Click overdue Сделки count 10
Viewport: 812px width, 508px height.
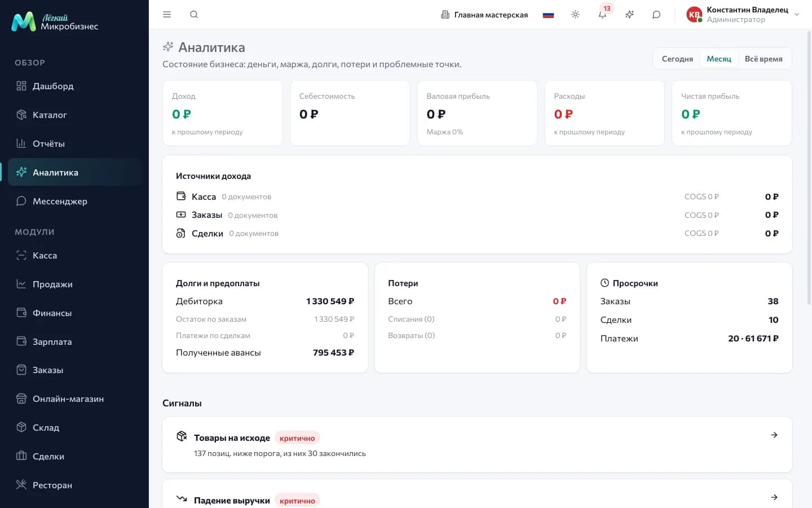(x=774, y=320)
